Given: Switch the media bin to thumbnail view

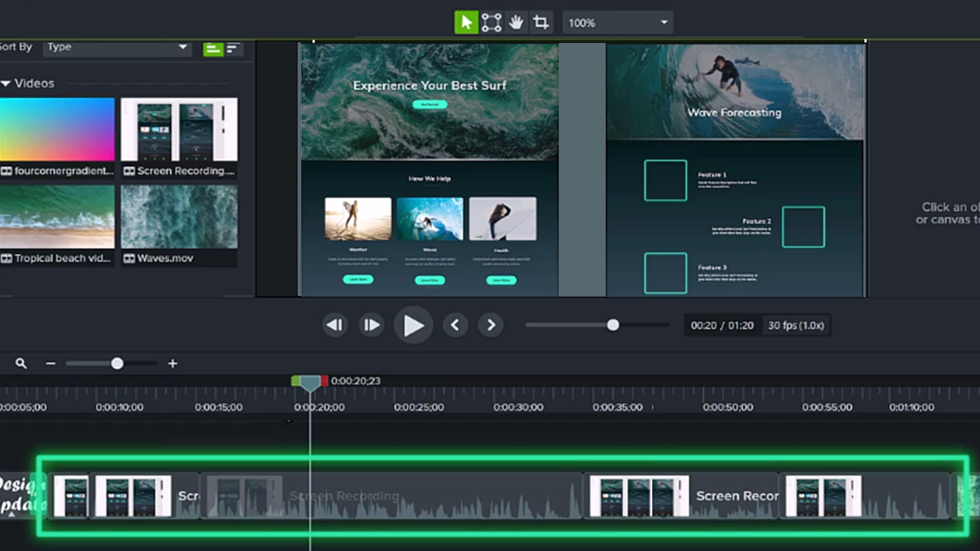Looking at the screenshot, I should coord(212,48).
